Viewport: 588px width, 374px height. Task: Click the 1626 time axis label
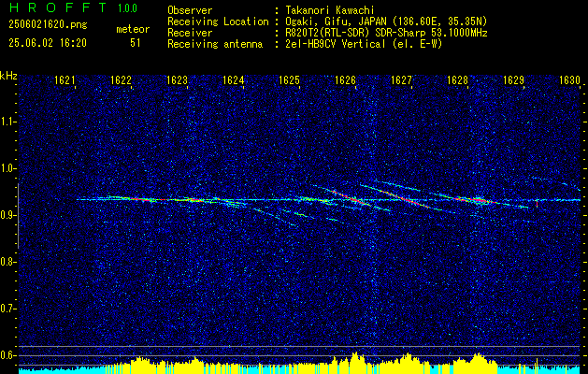tap(345, 79)
